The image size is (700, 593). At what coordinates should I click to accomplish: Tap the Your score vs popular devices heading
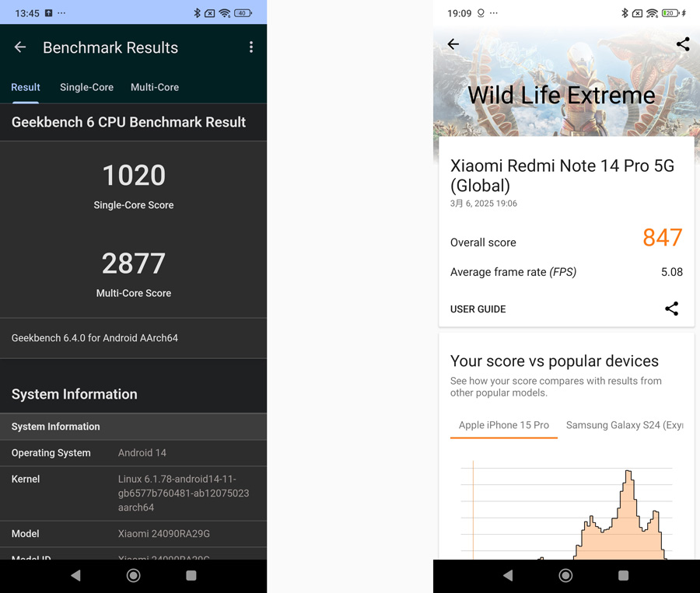[554, 361]
